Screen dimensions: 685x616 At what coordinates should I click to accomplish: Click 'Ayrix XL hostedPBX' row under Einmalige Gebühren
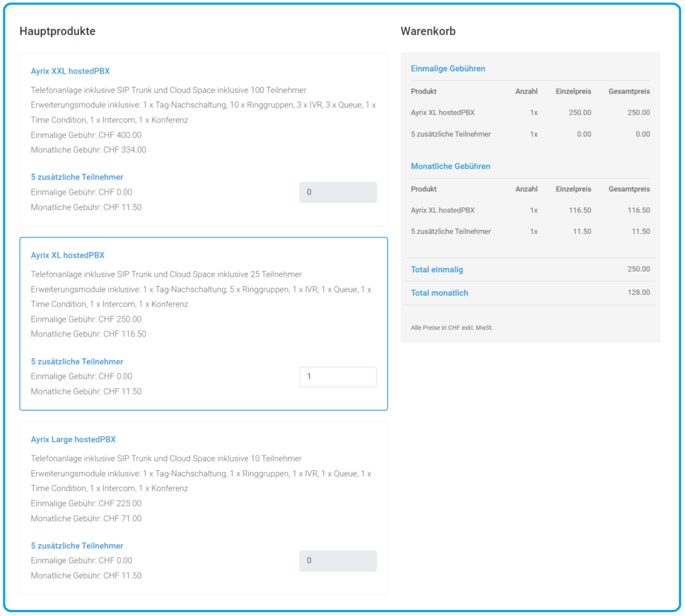pos(530,113)
